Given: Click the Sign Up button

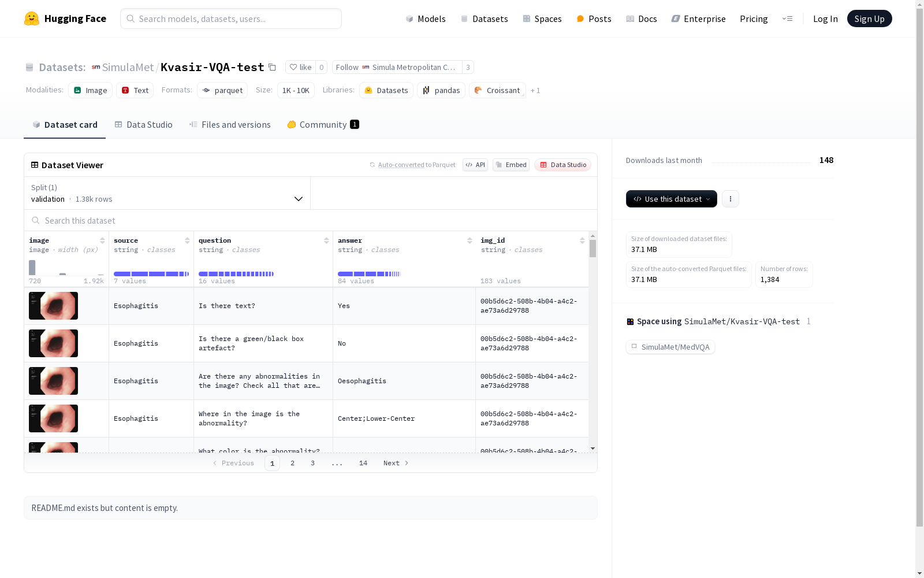Looking at the screenshot, I should [869, 18].
